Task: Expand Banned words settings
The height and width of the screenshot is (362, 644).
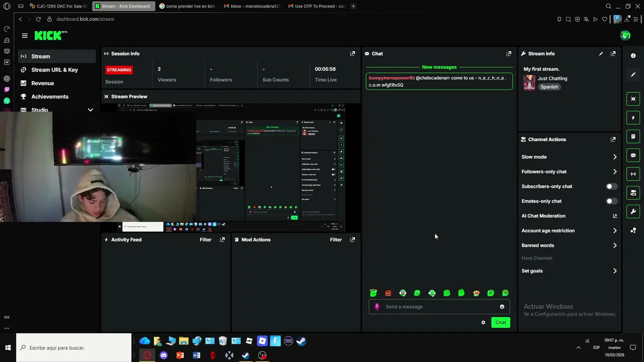Action: [615, 245]
